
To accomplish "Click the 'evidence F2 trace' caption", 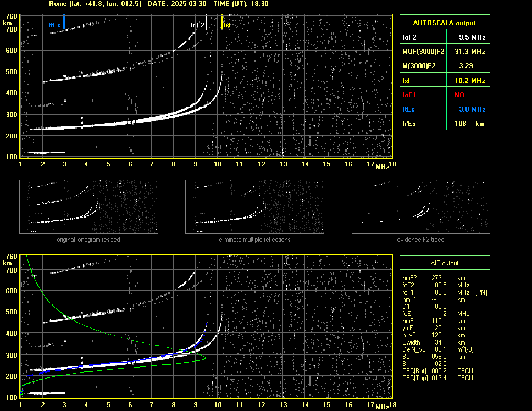I will point(420,240).
